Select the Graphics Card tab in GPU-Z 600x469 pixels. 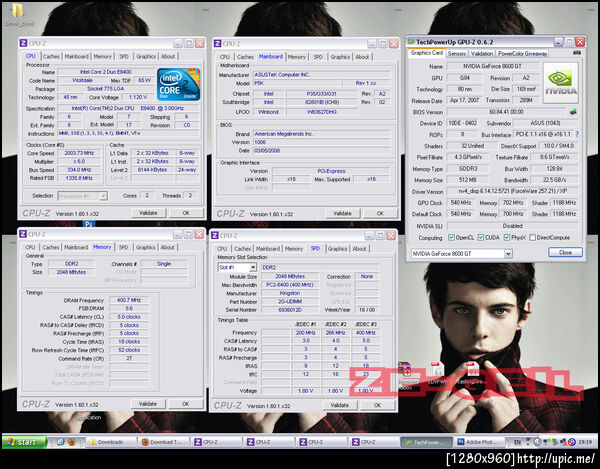(x=427, y=53)
